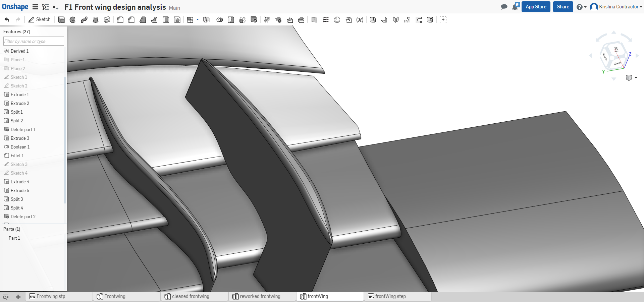Image resolution: width=644 pixels, height=302 pixels.
Task: Click the Undo arrow
Action: (7, 20)
